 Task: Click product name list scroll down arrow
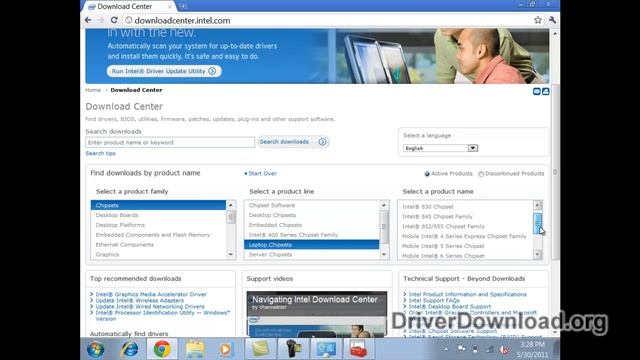coord(538,254)
